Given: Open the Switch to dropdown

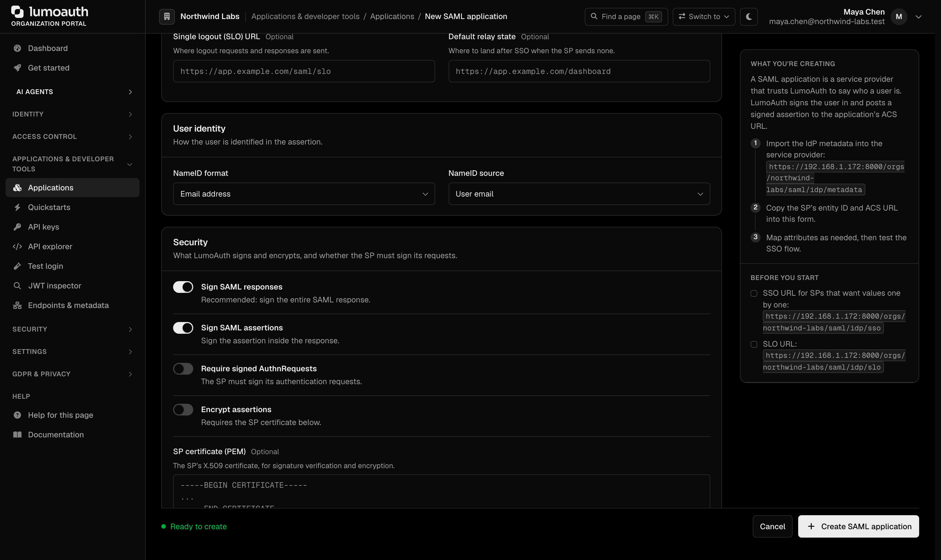Looking at the screenshot, I should tap(704, 17).
